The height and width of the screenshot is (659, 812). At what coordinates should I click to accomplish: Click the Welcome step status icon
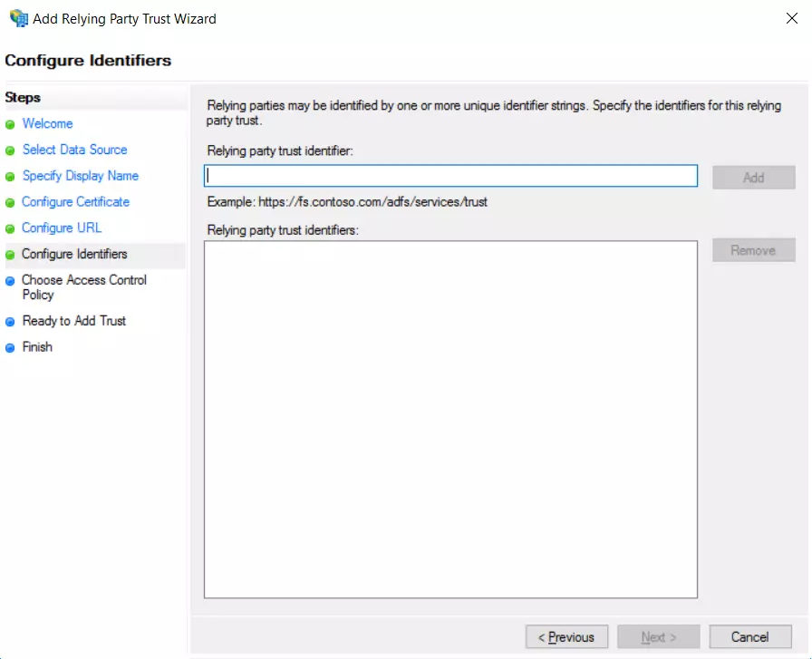tap(10, 123)
